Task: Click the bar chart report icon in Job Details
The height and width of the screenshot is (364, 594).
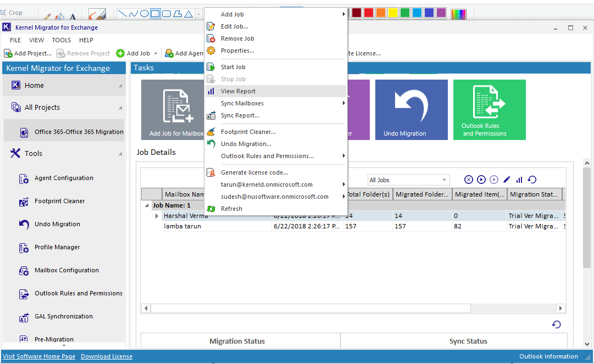Action: point(519,180)
